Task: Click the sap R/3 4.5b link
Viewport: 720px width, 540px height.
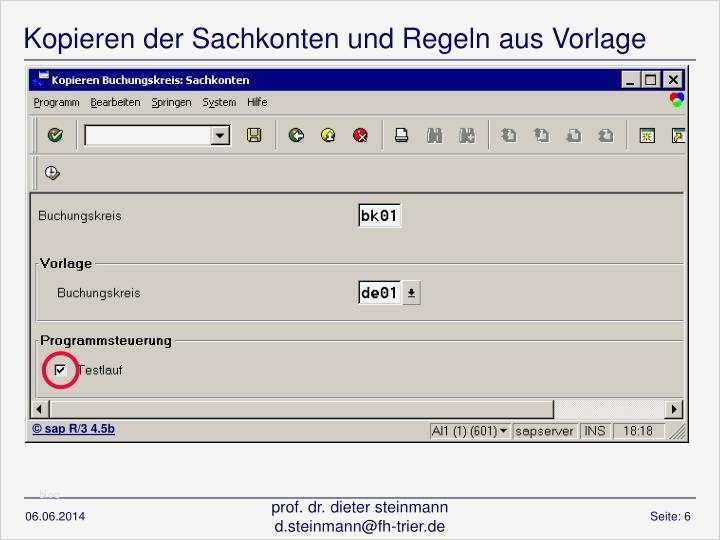Action: point(73,429)
